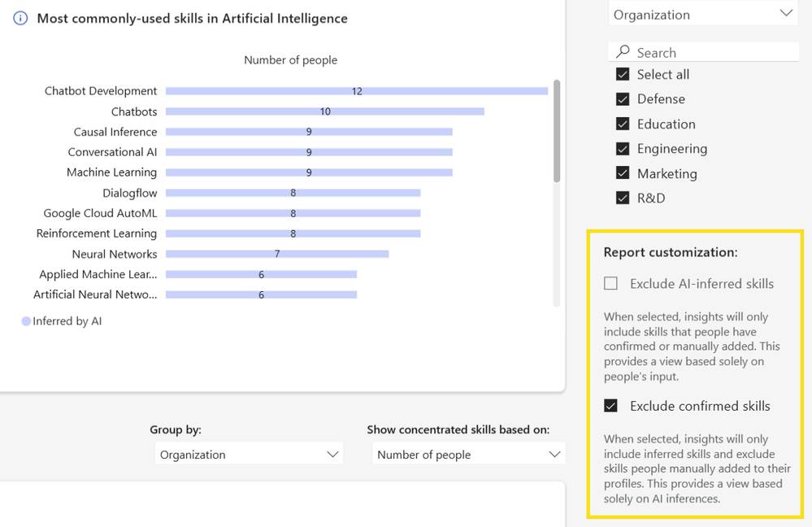Expand the Group by dropdown

pos(249,455)
